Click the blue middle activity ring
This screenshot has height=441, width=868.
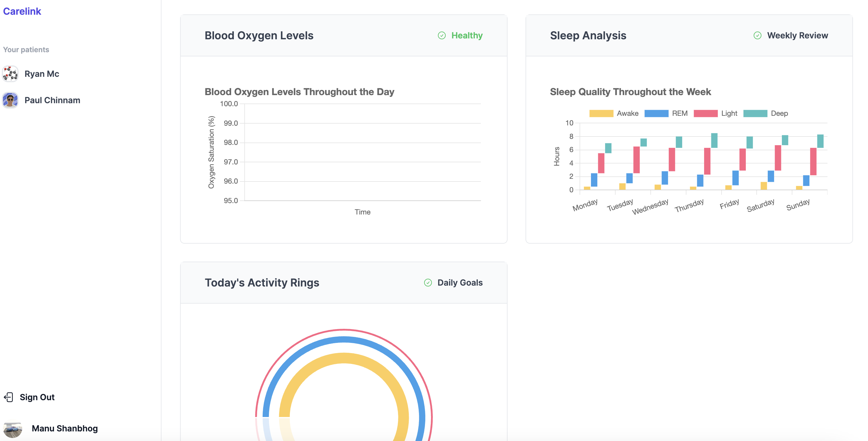[x=344, y=340]
